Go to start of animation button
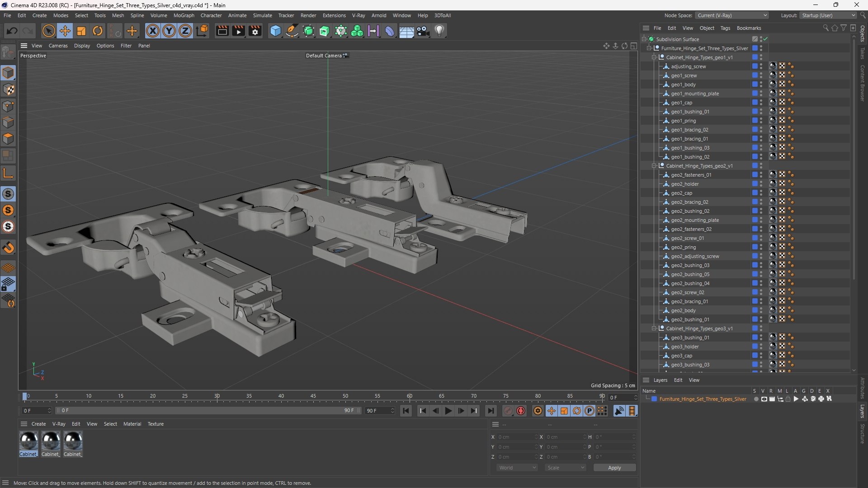The height and width of the screenshot is (488, 868). point(406,411)
